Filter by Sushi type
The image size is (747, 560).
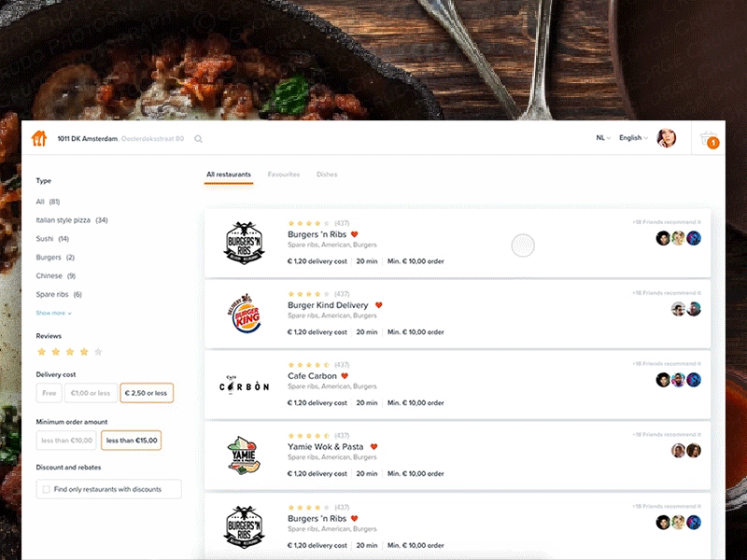pyautogui.click(x=45, y=239)
